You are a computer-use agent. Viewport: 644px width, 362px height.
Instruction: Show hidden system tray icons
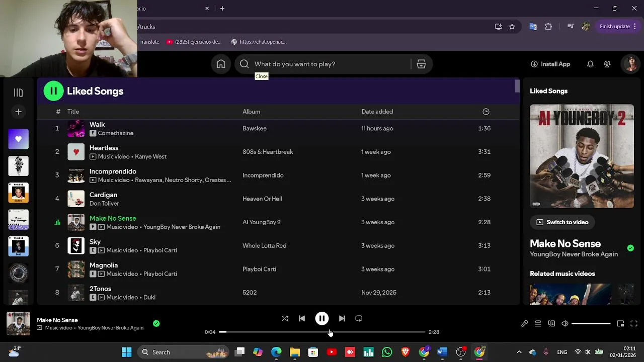click(519, 352)
